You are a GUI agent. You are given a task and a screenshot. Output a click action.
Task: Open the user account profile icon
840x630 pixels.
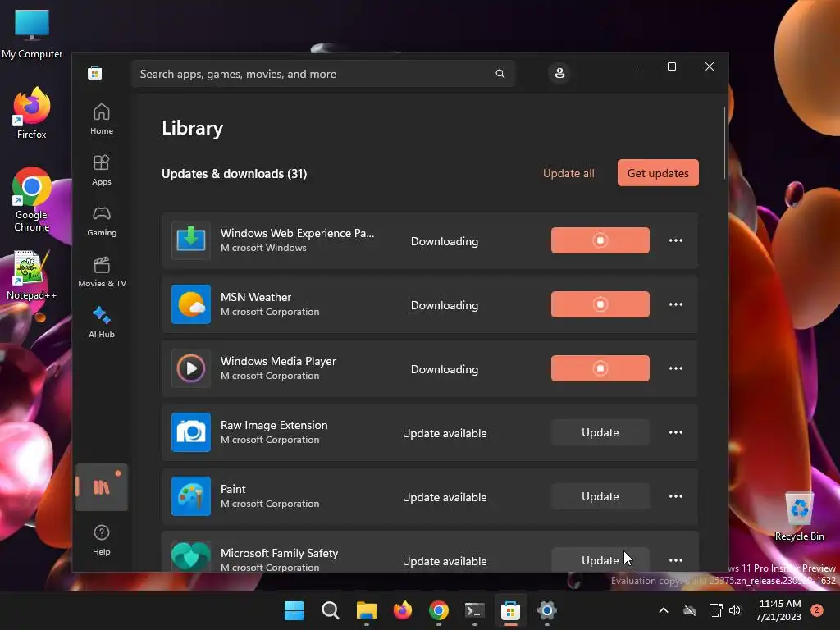[x=559, y=73]
